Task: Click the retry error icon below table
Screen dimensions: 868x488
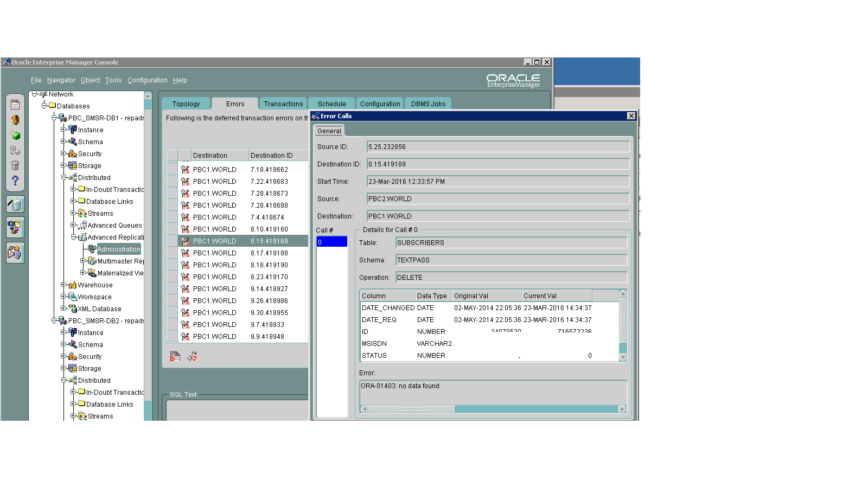Action: tap(192, 356)
